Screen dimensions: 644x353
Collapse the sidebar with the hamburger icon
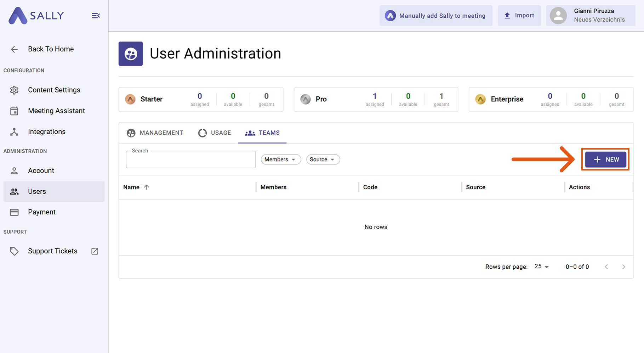(x=96, y=16)
